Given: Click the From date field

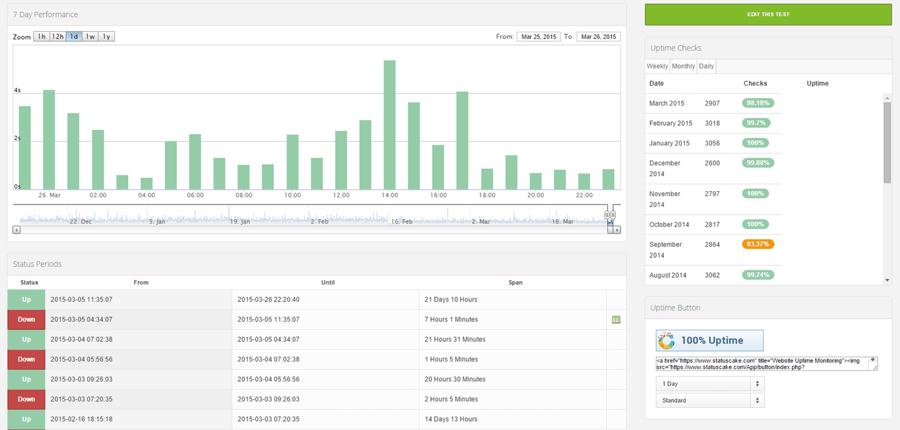Looking at the screenshot, I should [x=539, y=37].
